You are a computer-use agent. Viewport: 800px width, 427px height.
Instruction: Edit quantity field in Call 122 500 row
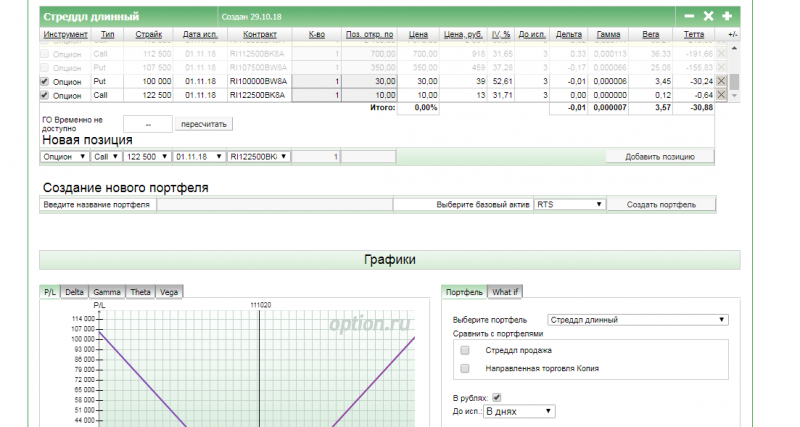pyautogui.click(x=316, y=95)
